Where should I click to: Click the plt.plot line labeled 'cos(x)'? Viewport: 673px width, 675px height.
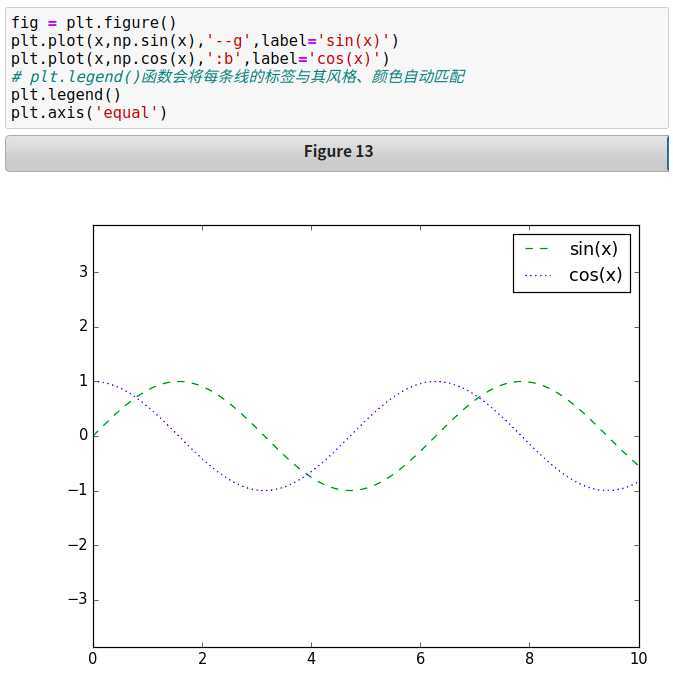tap(200, 59)
